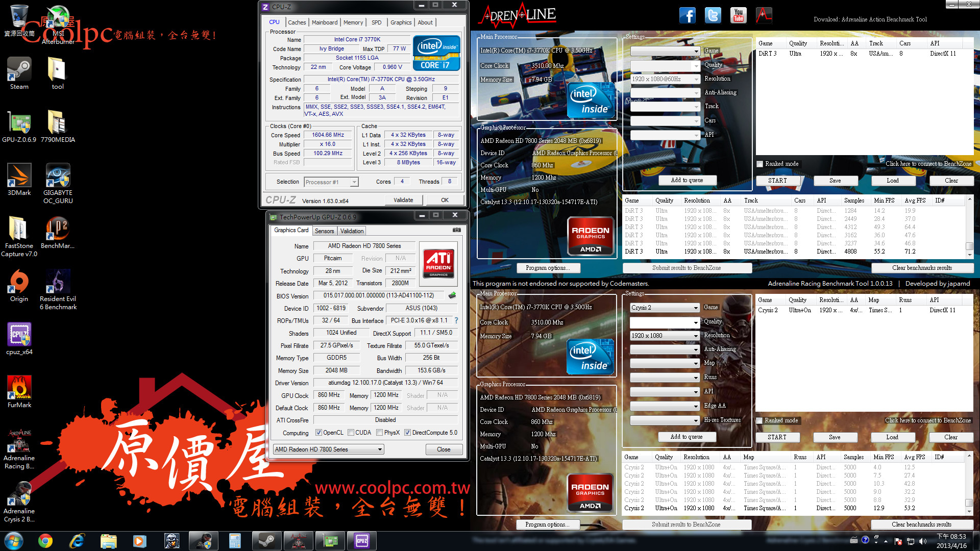Open the Recycle Bin icon

click(19, 20)
